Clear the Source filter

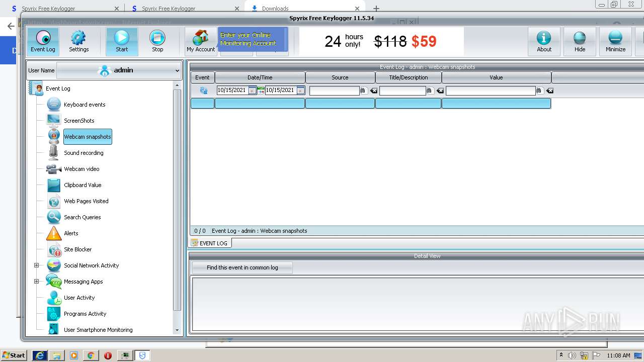(374, 90)
